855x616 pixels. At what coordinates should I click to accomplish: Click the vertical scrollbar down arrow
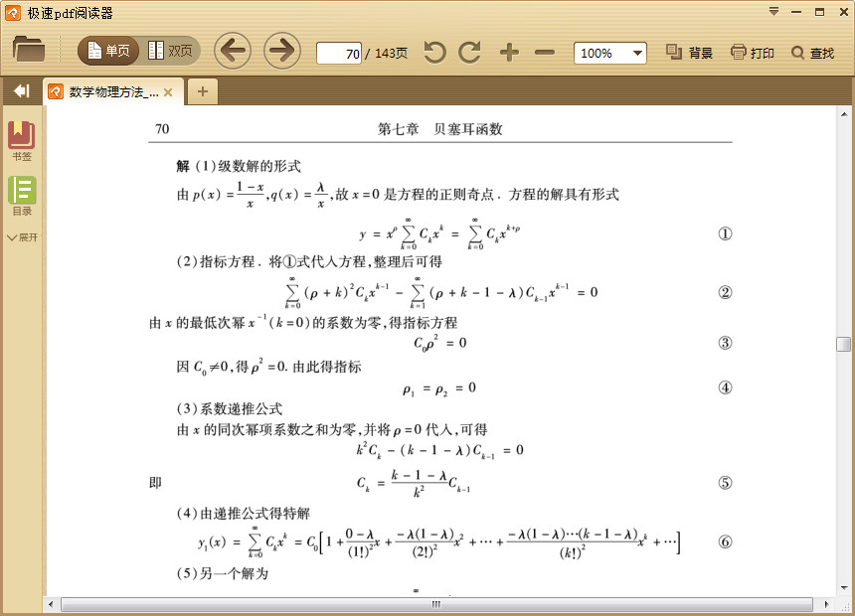pyautogui.click(x=843, y=587)
